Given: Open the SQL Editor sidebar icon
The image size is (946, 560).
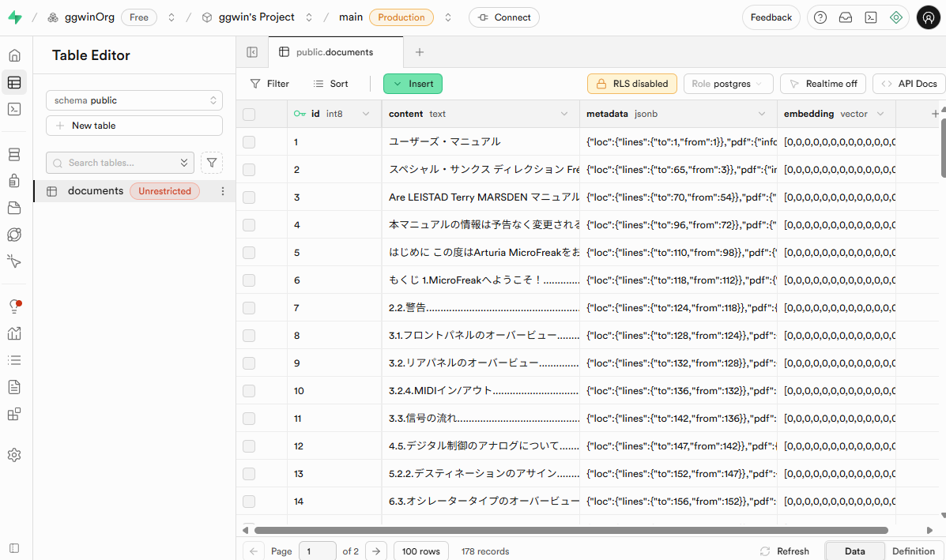Looking at the screenshot, I should pyautogui.click(x=14, y=109).
